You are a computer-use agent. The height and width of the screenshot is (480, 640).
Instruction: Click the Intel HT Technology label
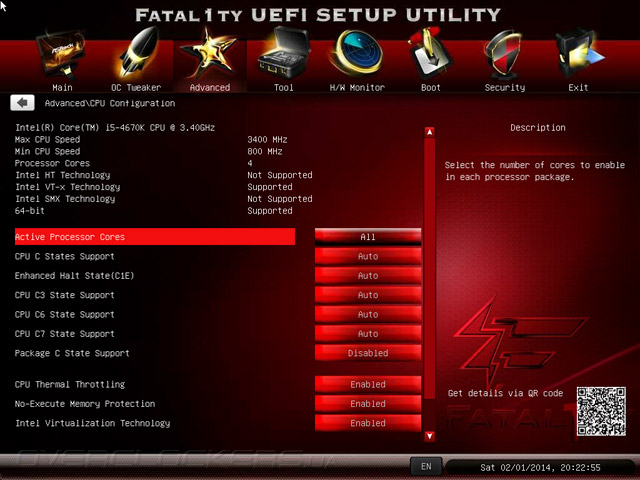[62, 175]
